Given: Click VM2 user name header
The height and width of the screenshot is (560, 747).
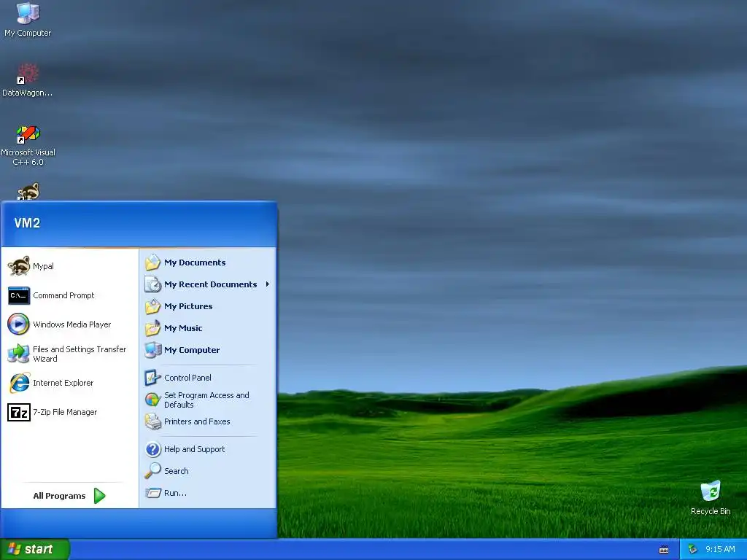Looking at the screenshot, I should tap(27, 223).
